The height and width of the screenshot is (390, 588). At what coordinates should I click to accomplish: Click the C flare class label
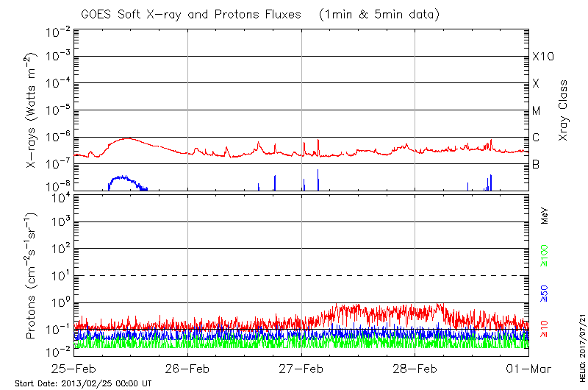pos(536,138)
